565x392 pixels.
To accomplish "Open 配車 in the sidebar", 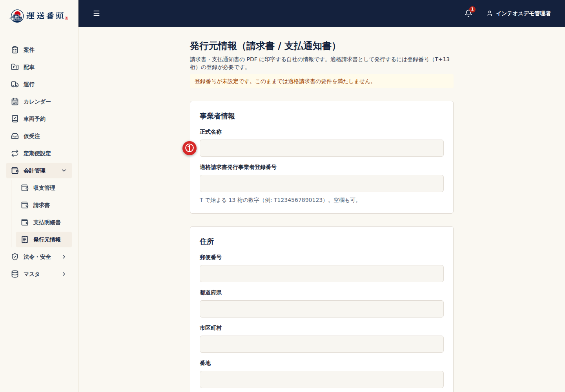I will pos(39,67).
